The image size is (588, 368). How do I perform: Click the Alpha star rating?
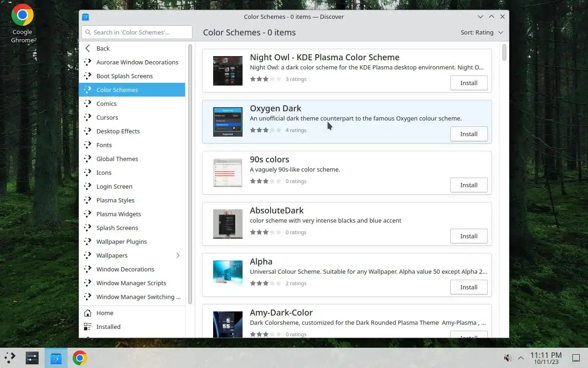point(266,283)
